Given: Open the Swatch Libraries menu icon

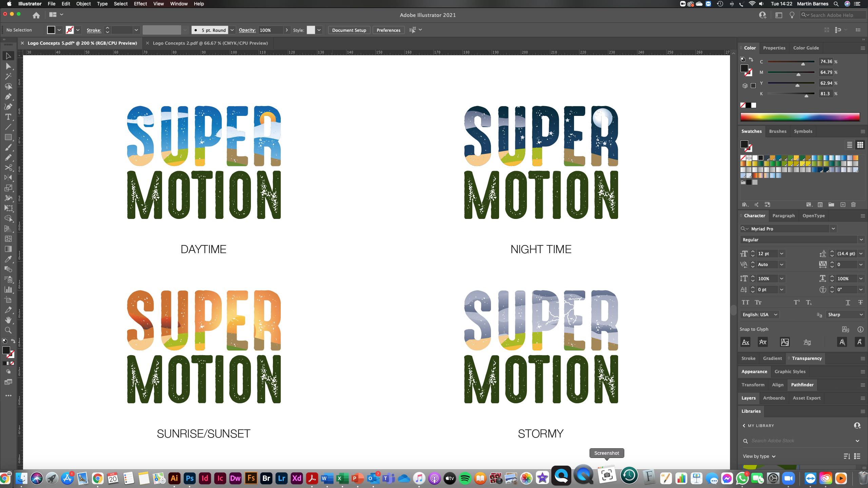Looking at the screenshot, I should pyautogui.click(x=745, y=205).
